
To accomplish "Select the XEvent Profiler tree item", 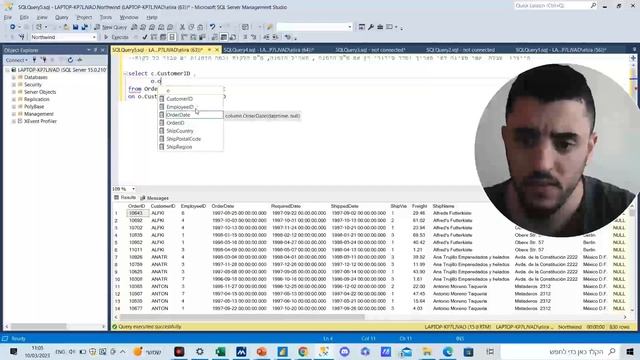I will pyautogui.click(x=40, y=121).
